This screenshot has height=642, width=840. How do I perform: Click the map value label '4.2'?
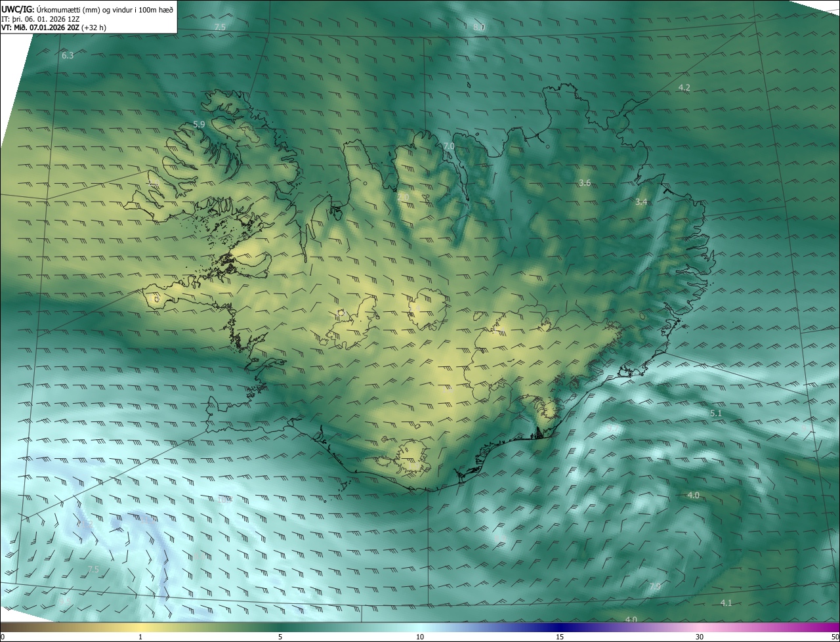tap(684, 87)
